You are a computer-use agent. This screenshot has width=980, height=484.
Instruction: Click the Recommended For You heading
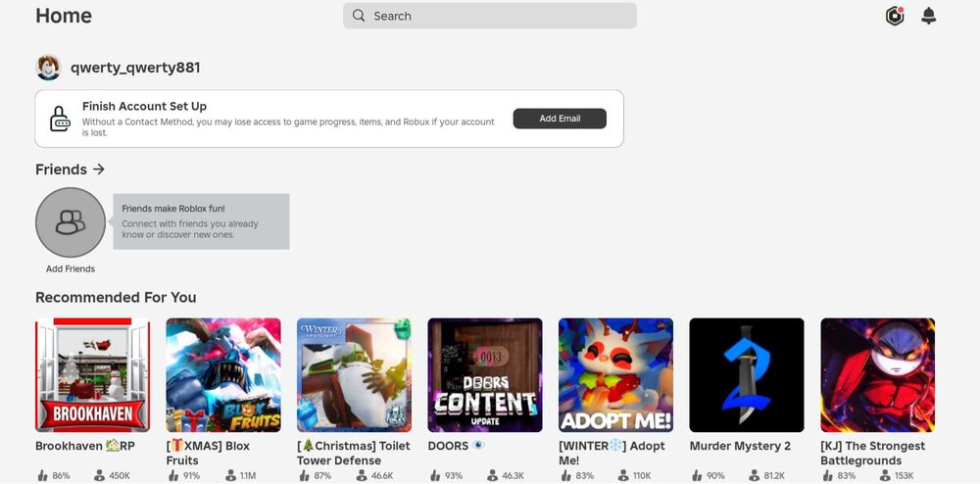(x=116, y=297)
